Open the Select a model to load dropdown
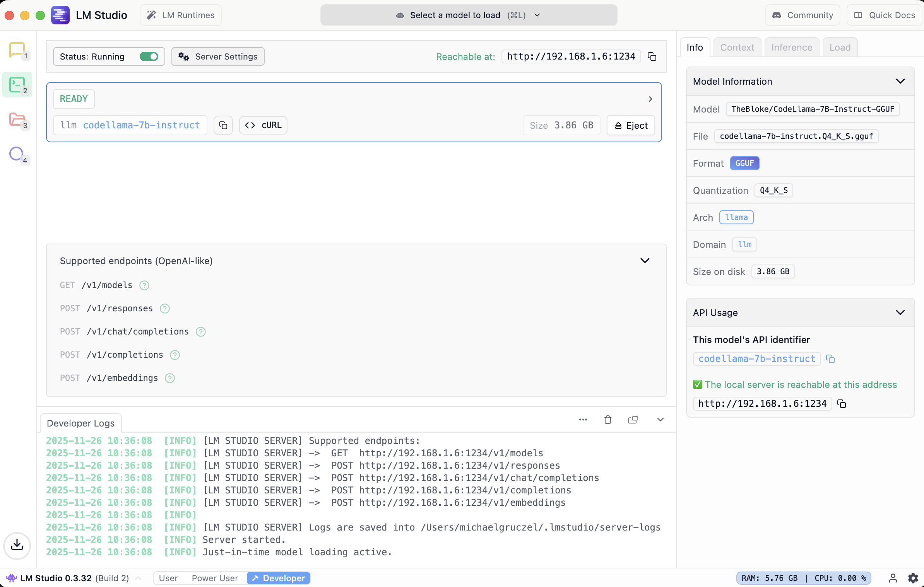The image size is (924, 587). 469,15
